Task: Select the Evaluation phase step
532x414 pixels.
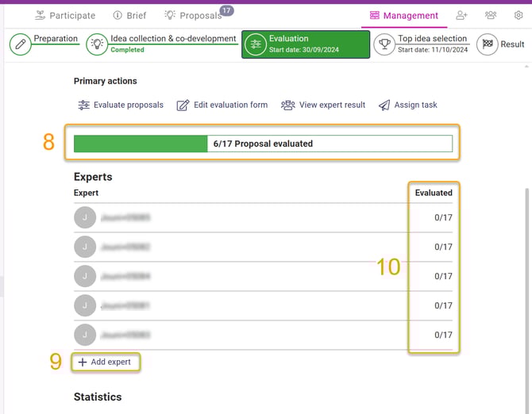Action: (306, 44)
